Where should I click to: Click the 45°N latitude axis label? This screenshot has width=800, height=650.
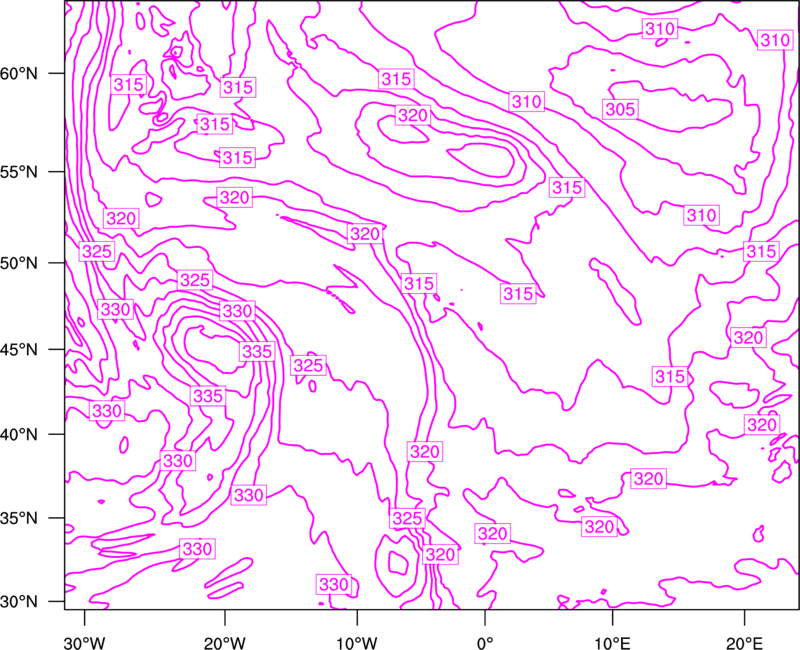[x=19, y=349]
